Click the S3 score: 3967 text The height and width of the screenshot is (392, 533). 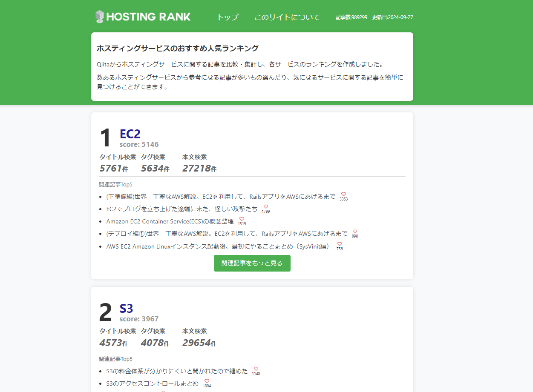coord(139,319)
